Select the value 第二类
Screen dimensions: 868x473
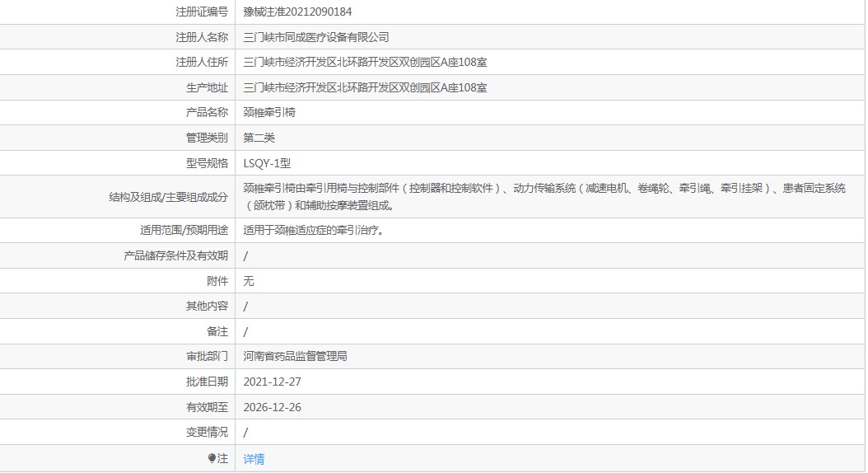point(259,138)
